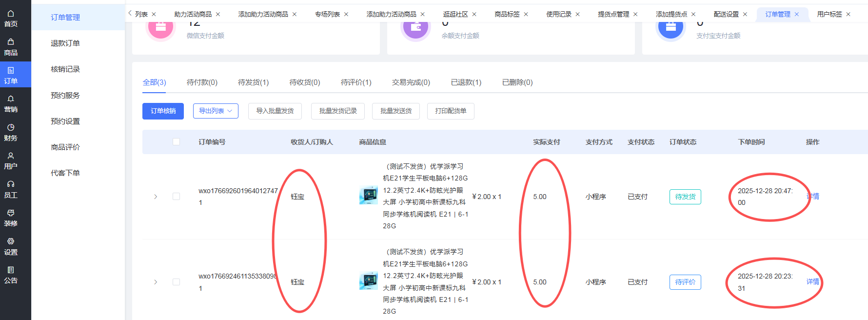The image size is (868, 320).
Task: Open the 商品 products sidebar icon
Action: tap(11, 47)
